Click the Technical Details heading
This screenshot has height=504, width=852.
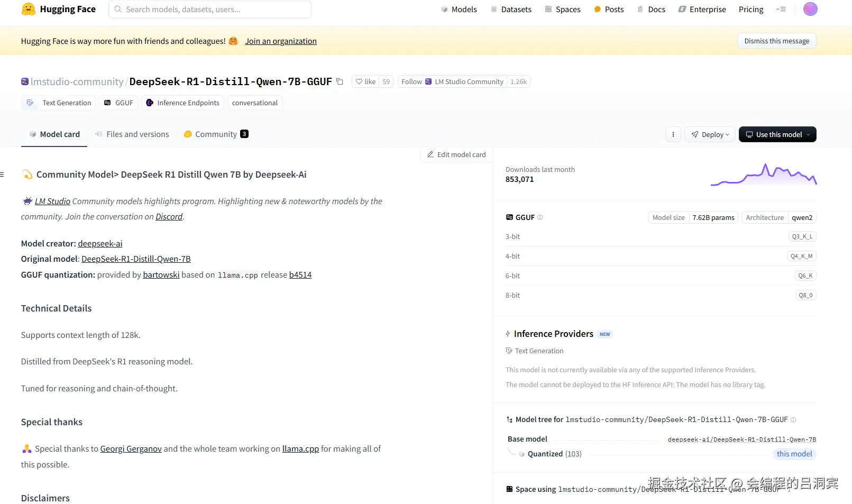point(57,308)
